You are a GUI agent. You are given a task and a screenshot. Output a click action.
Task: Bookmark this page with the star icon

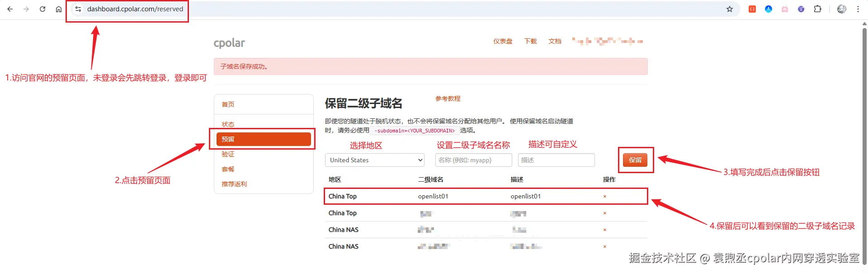pos(730,9)
